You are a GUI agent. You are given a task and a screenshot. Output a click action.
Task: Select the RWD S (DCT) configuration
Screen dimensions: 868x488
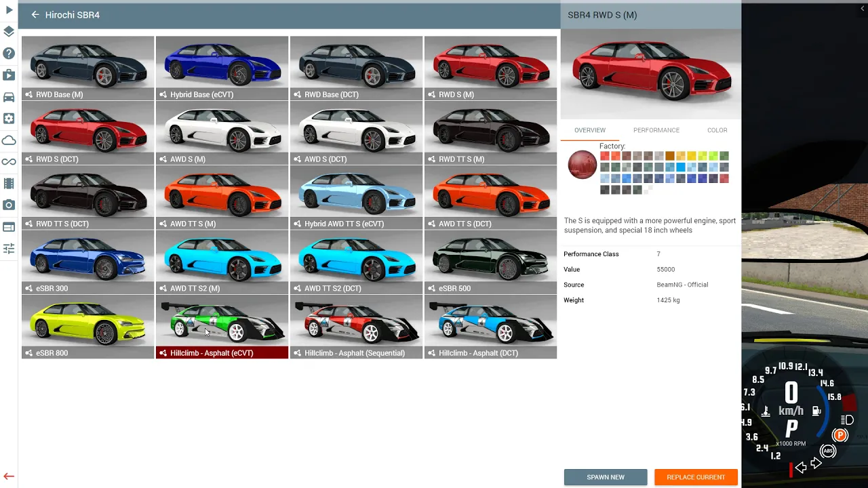[x=87, y=133]
